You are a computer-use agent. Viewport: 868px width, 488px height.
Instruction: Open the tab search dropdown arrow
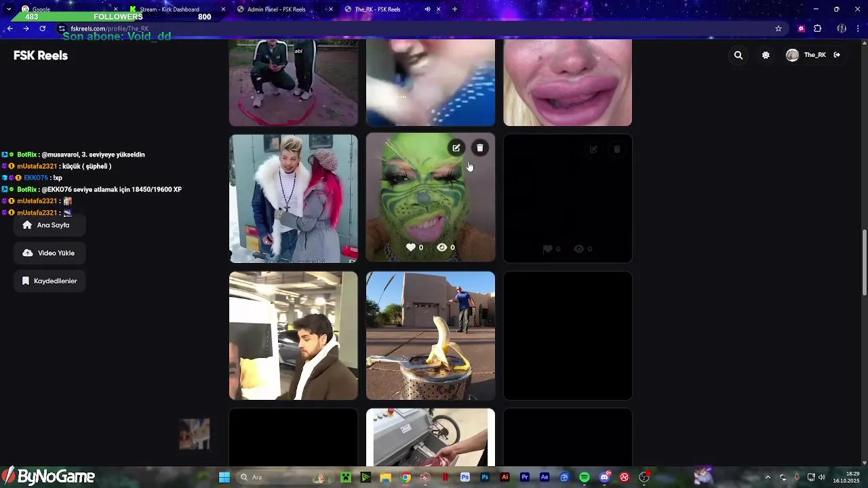click(x=8, y=9)
